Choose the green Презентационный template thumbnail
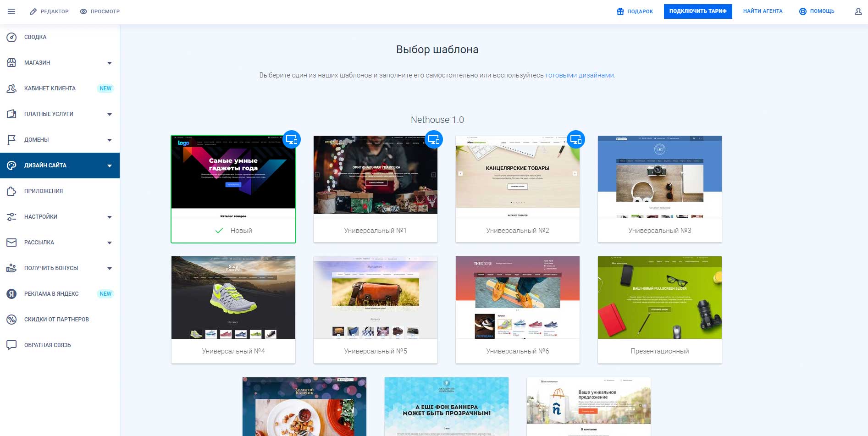 (659, 298)
